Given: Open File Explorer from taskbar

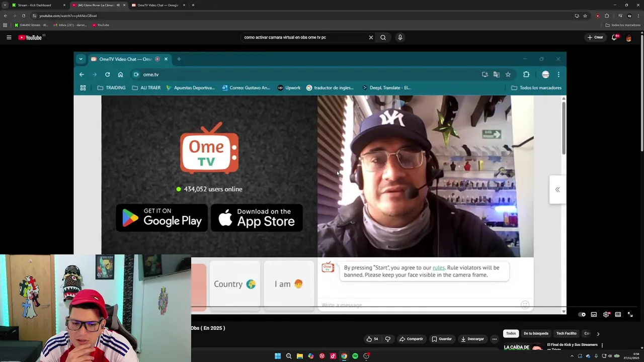Looking at the screenshot, I should tap(300, 356).
